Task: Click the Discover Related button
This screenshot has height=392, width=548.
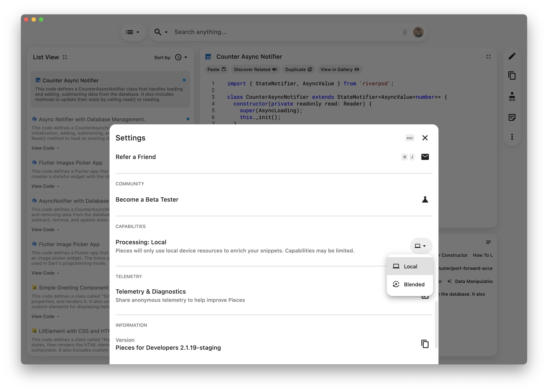Action: (255, 70)
